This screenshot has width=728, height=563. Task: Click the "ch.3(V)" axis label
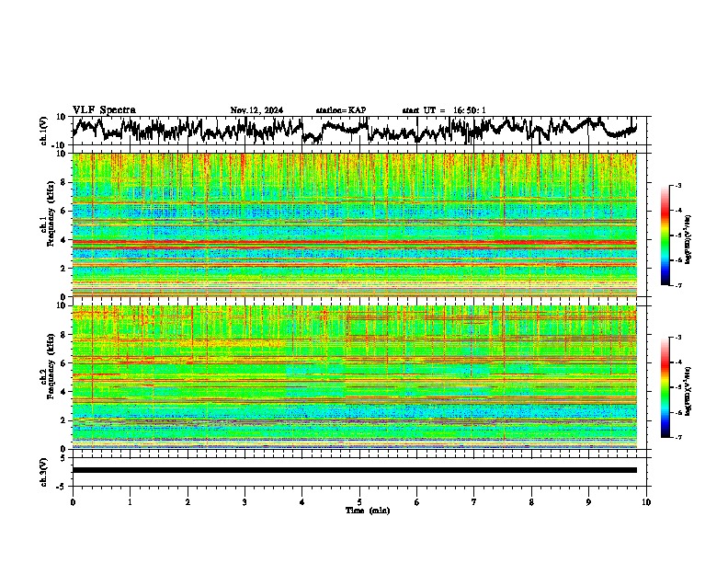44,473
